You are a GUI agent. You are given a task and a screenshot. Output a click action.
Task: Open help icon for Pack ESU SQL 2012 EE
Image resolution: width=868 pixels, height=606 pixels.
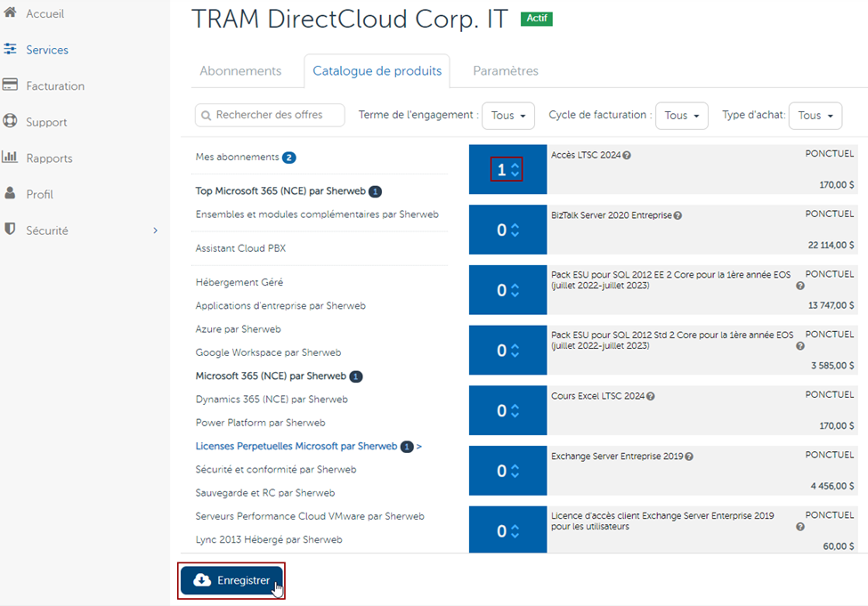[x=800, y=287]
